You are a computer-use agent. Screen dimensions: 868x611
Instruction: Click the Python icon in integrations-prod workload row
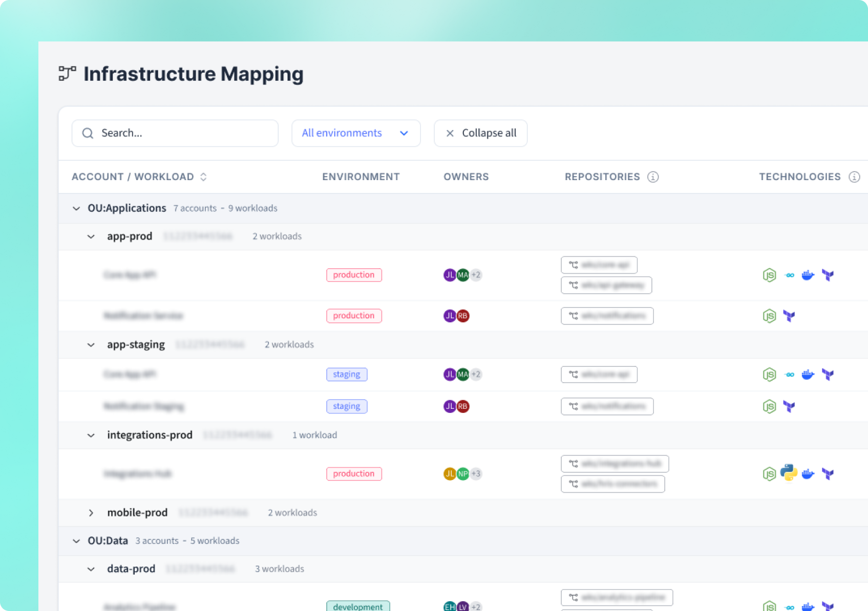tap(789, 473)
